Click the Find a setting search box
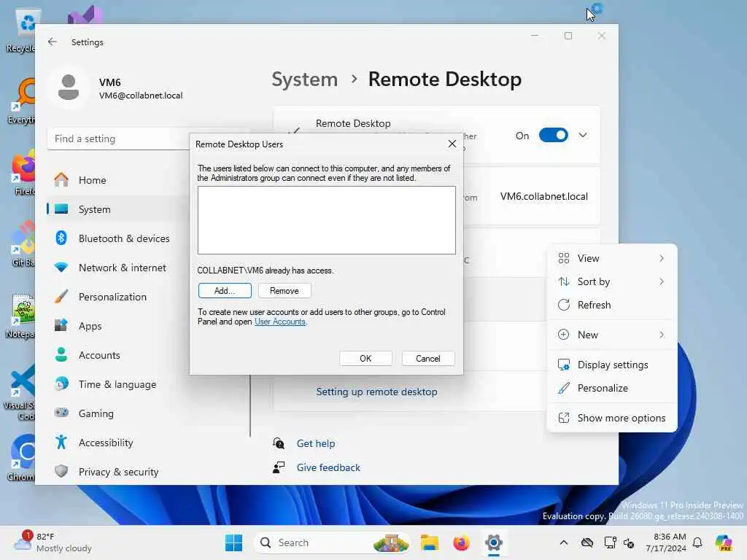This screenshot has width=747, height=560. 119,139
